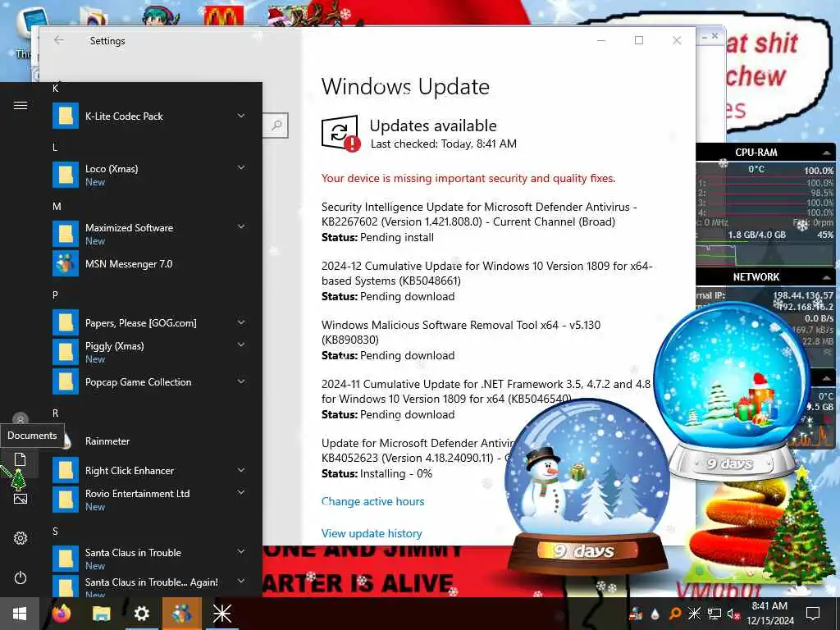
Task: Switch to Settings app on taskbar
Action: (x=141, y=614)
